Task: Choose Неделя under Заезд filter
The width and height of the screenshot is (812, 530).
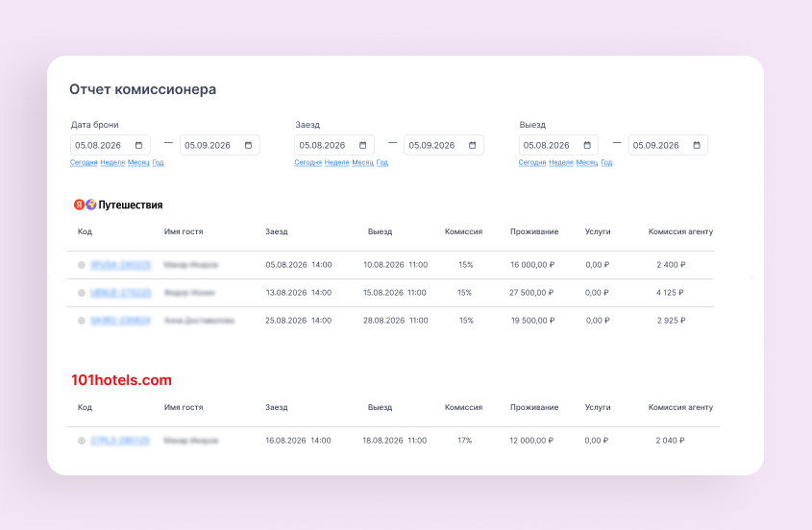Action: 337,162
